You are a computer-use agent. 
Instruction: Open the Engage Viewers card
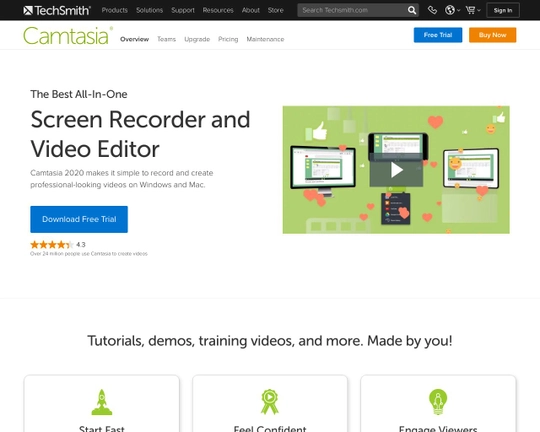tap(438, 404)
